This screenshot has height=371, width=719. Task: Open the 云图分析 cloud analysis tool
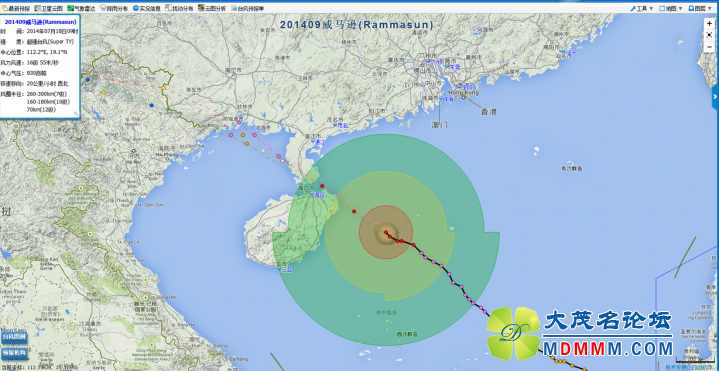pos(212,8)
